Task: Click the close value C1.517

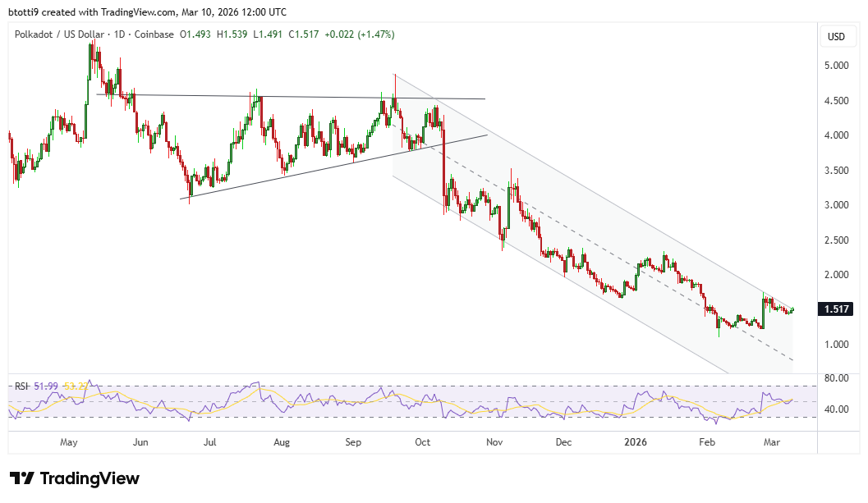Action: point(305,34)
